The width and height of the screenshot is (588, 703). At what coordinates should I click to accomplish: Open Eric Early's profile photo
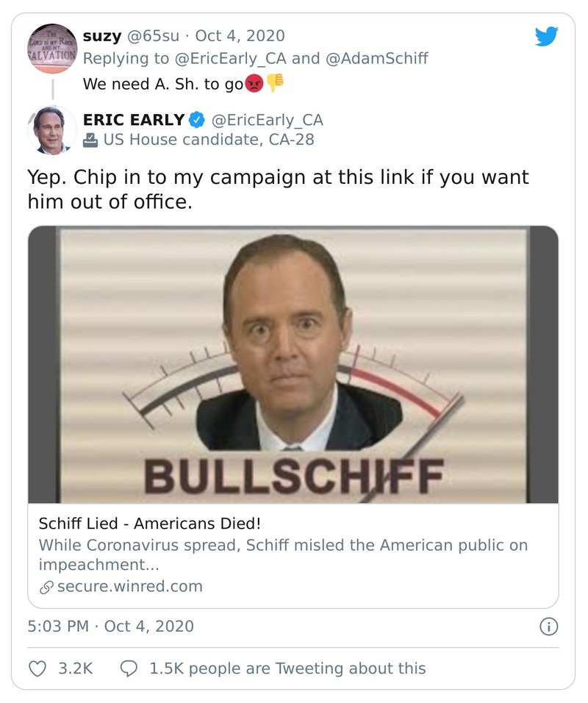(x=52, y=130)
